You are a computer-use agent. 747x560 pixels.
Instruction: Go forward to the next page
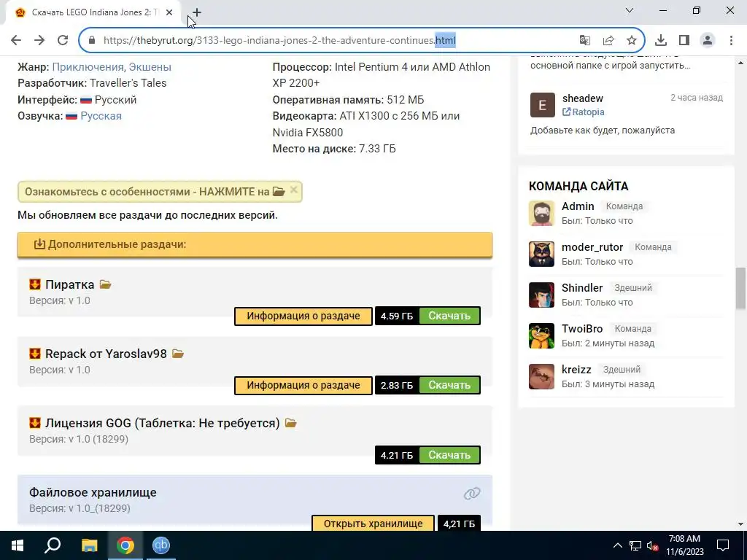(39, 40)
